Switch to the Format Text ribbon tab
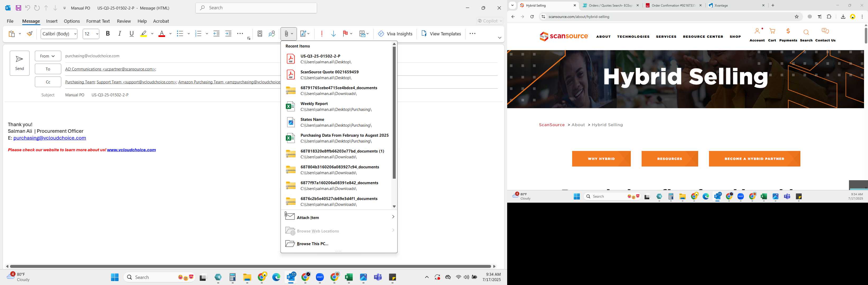Screen dimensions: 868x285 click(98, 21)
